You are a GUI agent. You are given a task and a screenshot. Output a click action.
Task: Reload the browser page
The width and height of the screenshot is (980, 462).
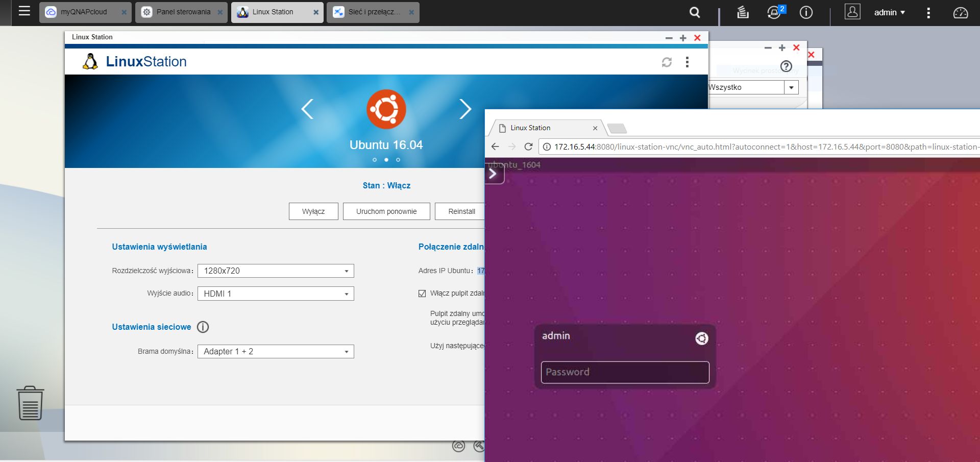[529, 147]
